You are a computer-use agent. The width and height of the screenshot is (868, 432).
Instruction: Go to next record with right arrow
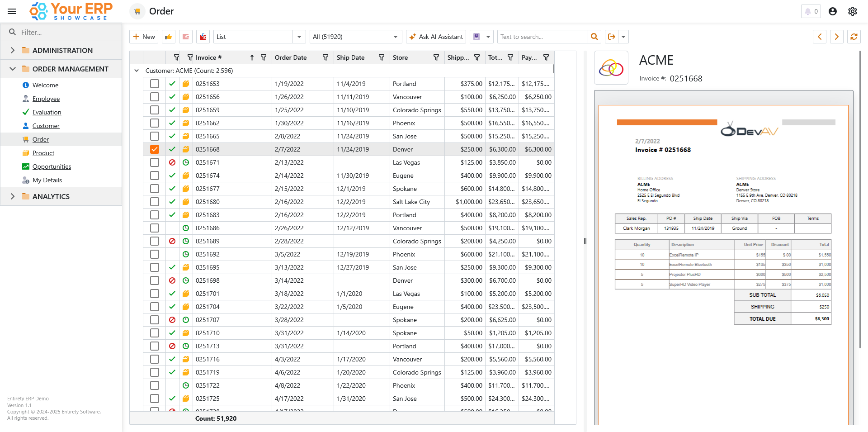click(836, 37)
